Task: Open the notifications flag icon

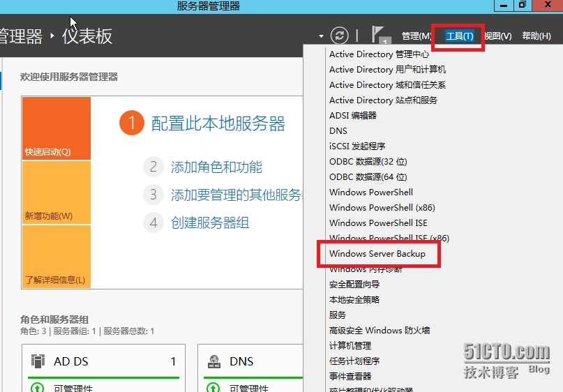Action: click(380, 35)
